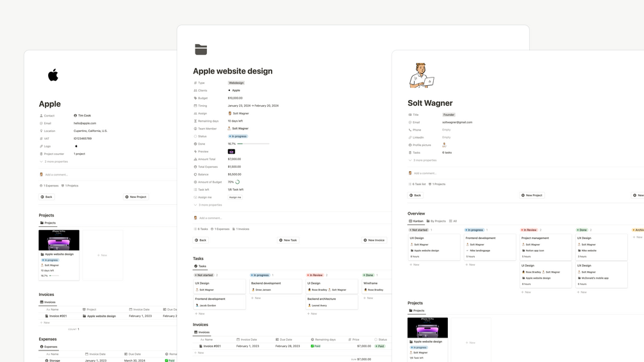Viewport: 644px width, 362px height.
Task: Click the Back button on Apple page
Action: click(46, 197)
